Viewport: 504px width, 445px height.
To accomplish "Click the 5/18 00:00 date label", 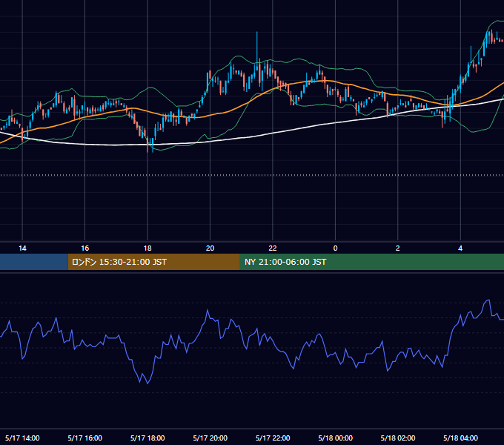I will click(x=335, y=438).
